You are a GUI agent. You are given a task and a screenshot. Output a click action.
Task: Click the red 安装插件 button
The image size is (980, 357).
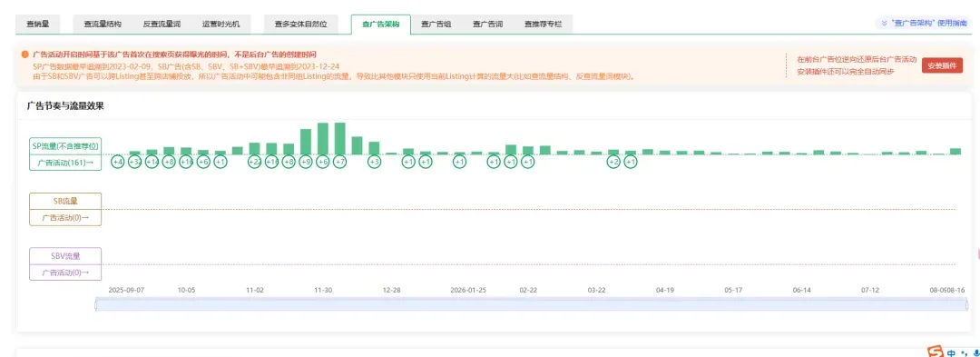(x=942, y=65)
